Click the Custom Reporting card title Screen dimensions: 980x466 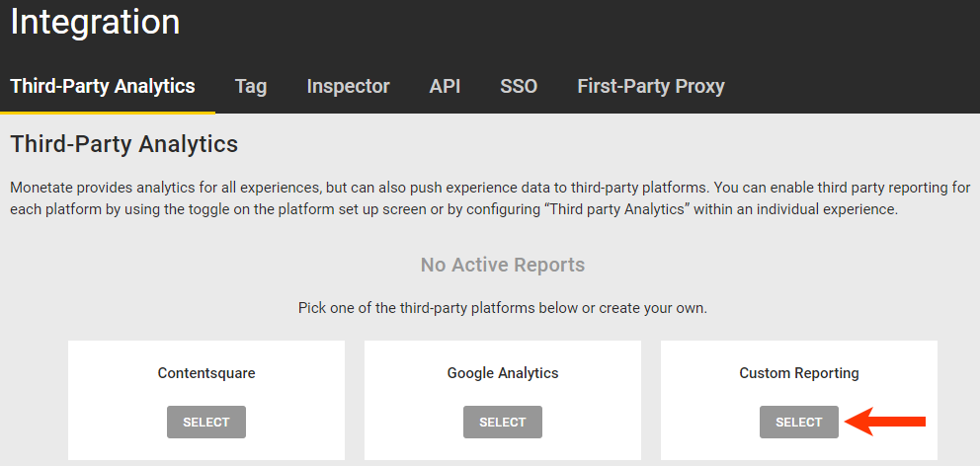click(799, 373)
